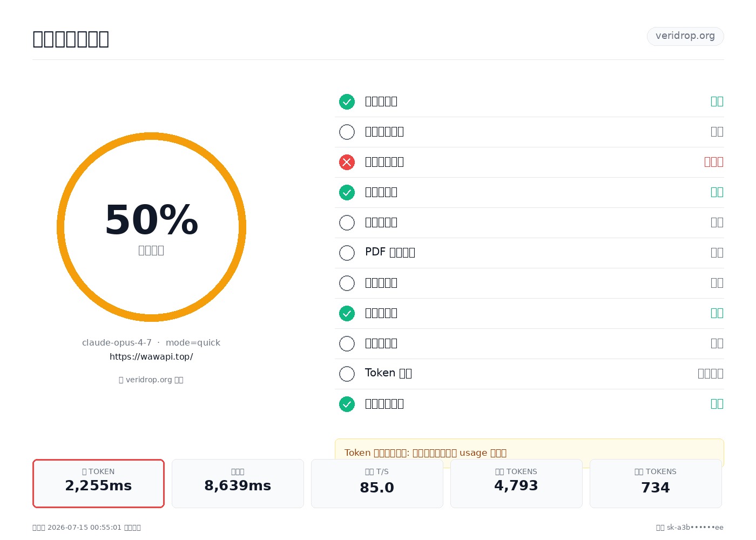Click the empty circle icon beside PDF row
756x540 pixels.
pos(347,253)
